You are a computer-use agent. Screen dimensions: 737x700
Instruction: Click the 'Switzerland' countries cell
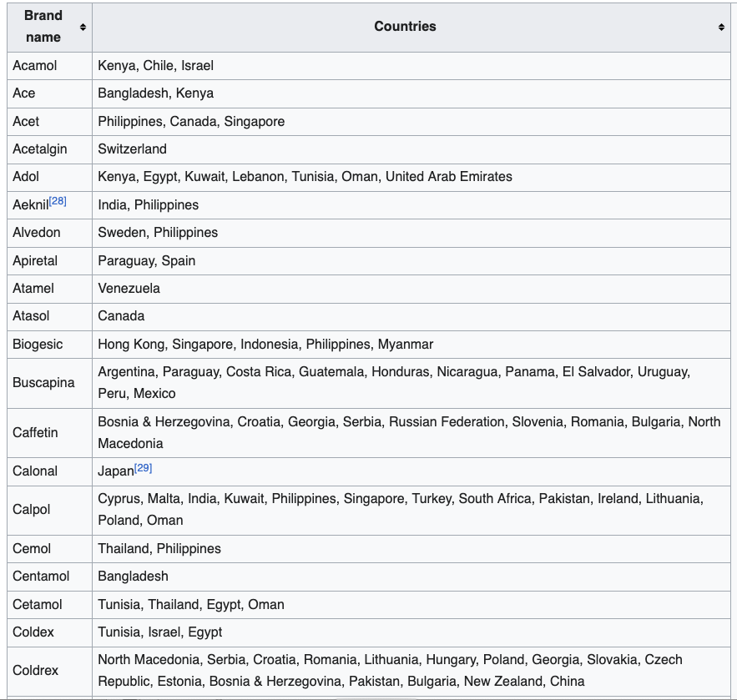coord(411,149)
